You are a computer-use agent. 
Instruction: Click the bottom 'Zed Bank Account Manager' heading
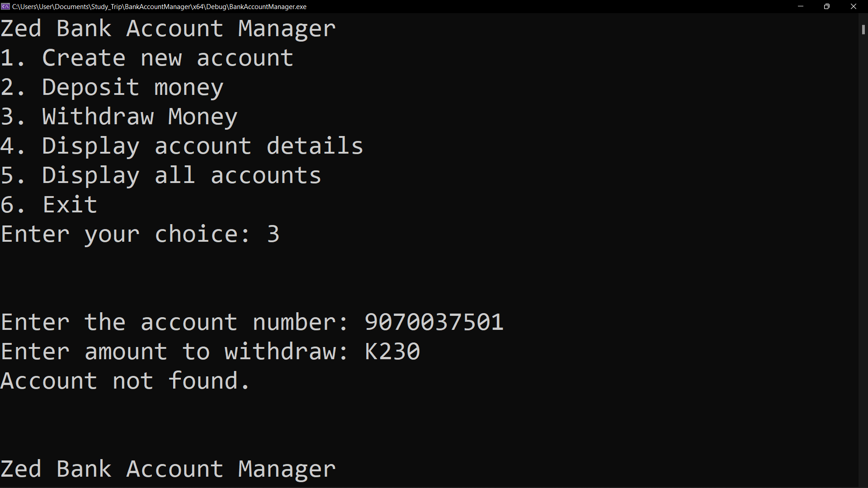click(168, 469)
